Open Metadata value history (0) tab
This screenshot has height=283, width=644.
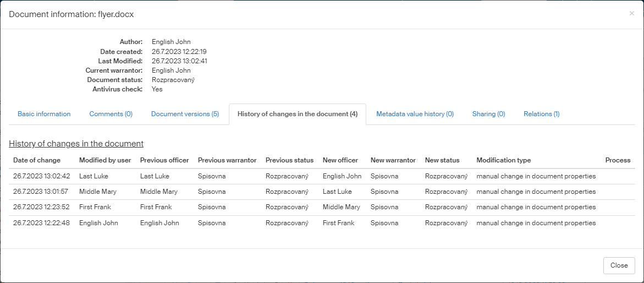pos(415,114)
